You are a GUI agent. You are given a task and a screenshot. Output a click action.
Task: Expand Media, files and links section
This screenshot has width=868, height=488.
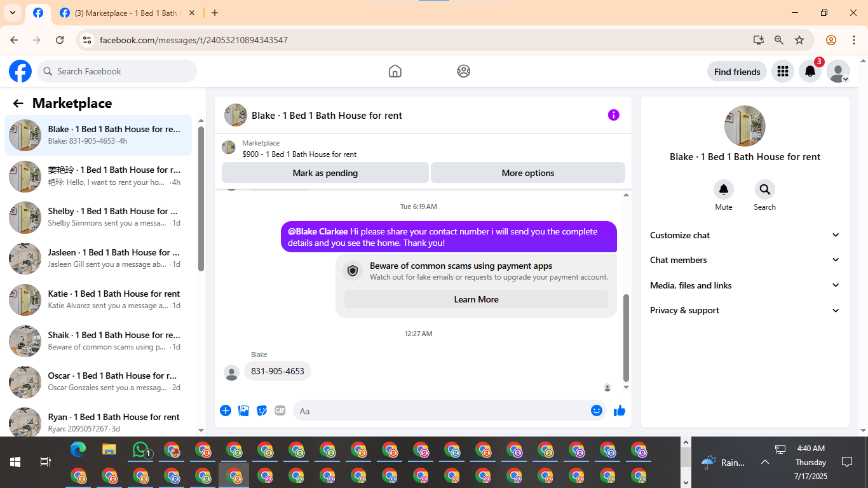click(x=745, y=285)
